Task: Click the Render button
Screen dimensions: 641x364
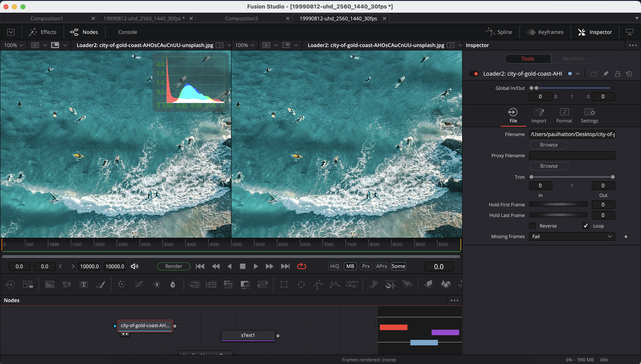Action: tap(173, 266)
